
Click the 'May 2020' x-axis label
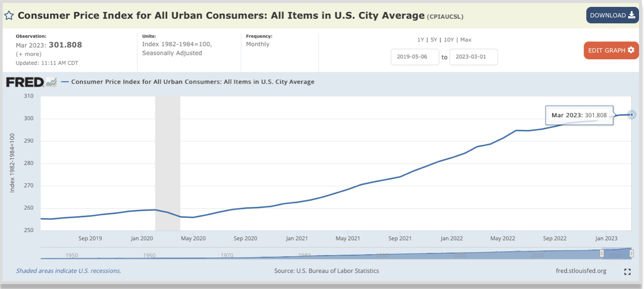pyautogui.click(x=193, y=238)
